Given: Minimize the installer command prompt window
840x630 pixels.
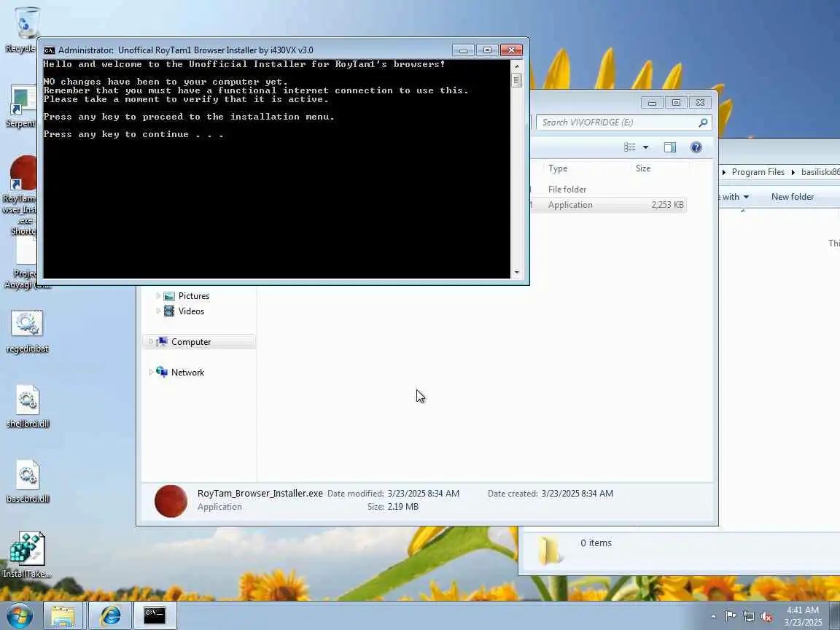Looking at the screenshot, I should point(464,50).
